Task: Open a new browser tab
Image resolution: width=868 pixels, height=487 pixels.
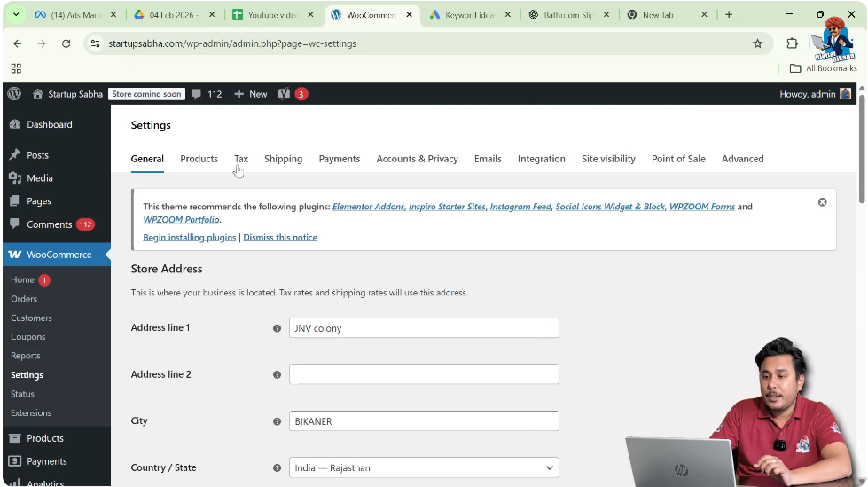Action: [729, 15]
